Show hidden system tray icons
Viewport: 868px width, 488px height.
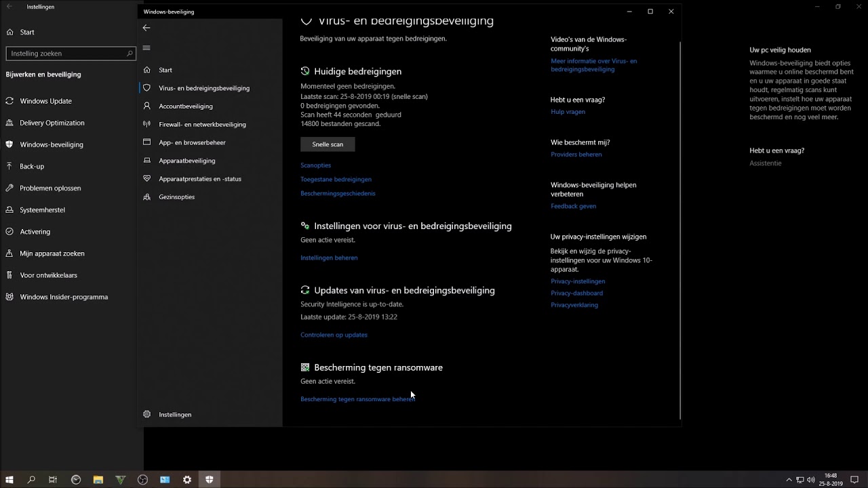tap(789, 480)
